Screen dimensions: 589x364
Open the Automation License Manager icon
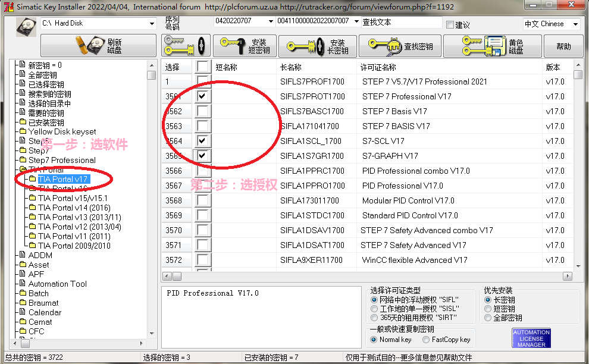click(531, 338)
